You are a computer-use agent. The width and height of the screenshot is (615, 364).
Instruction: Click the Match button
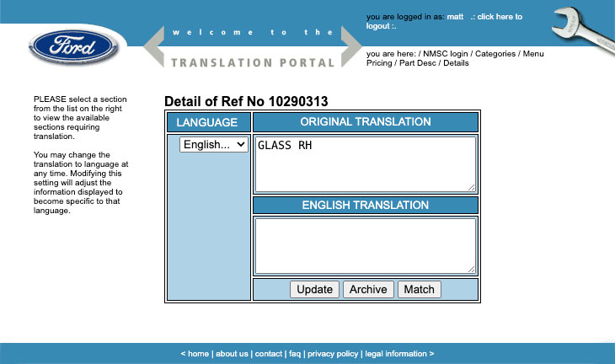[x=420, y=290]
